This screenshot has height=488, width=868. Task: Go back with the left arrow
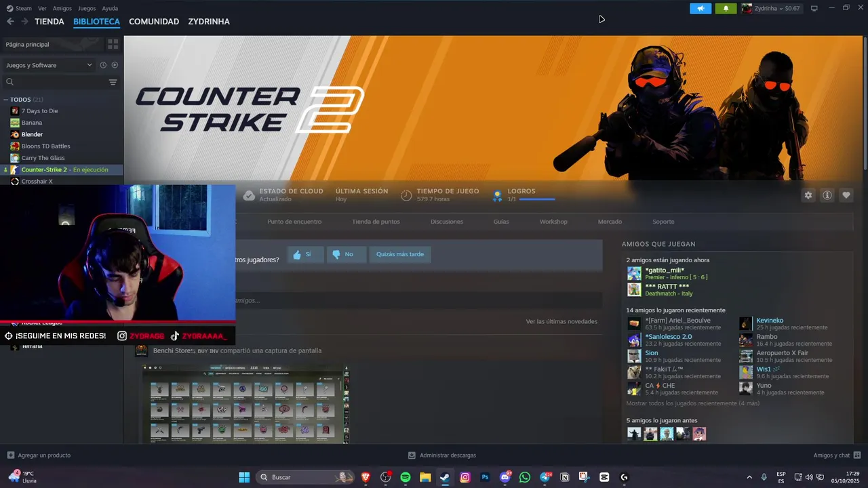pyautogui.click(x=10, y=22)
